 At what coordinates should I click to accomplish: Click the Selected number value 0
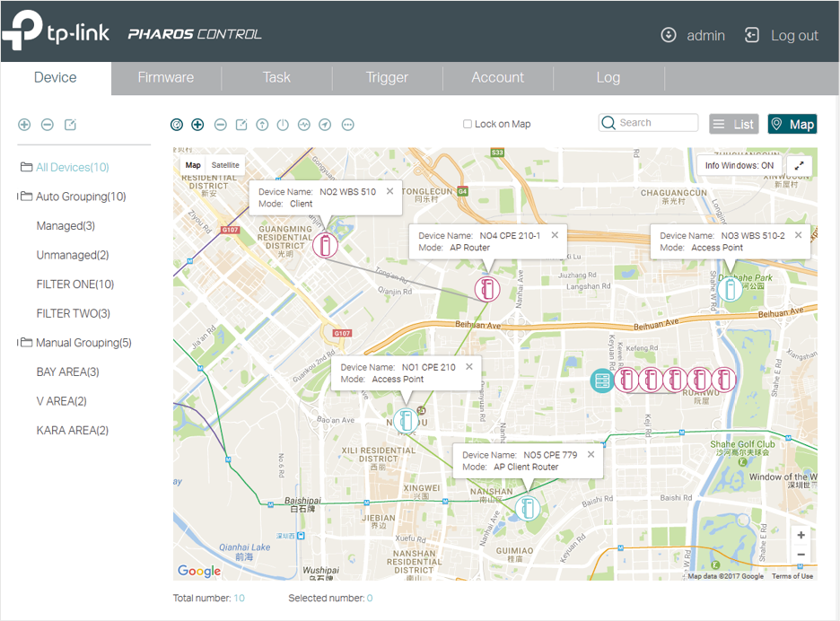(370, 598)
